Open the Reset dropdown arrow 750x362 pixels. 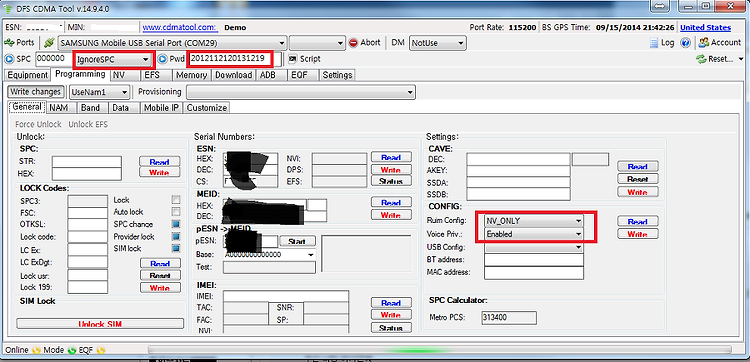point(741,59)
